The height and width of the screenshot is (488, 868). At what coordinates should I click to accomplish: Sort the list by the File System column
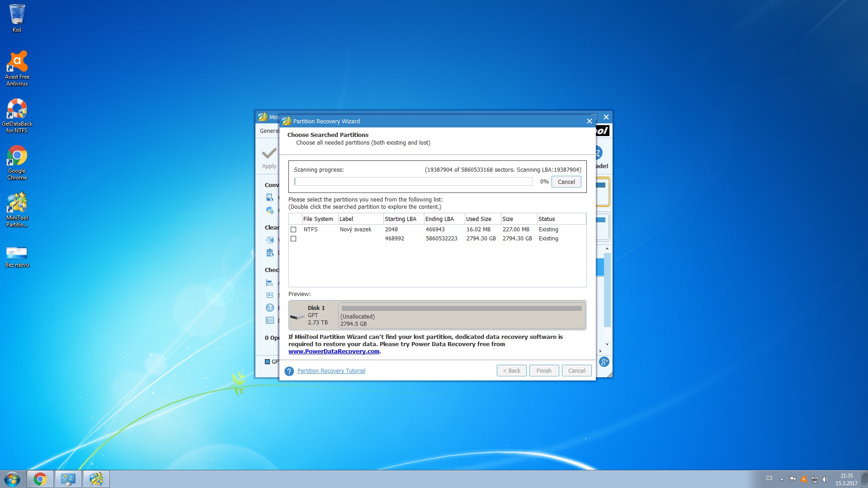318,219
